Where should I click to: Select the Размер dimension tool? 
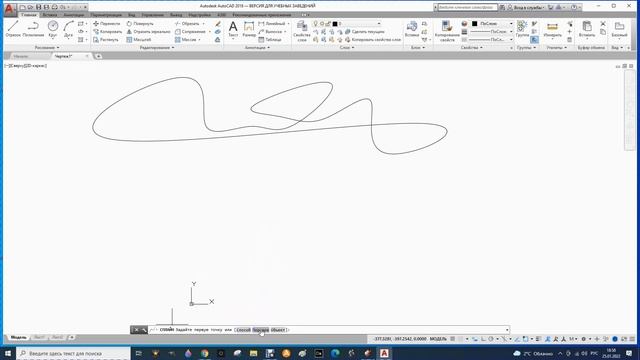coord(249,29)
